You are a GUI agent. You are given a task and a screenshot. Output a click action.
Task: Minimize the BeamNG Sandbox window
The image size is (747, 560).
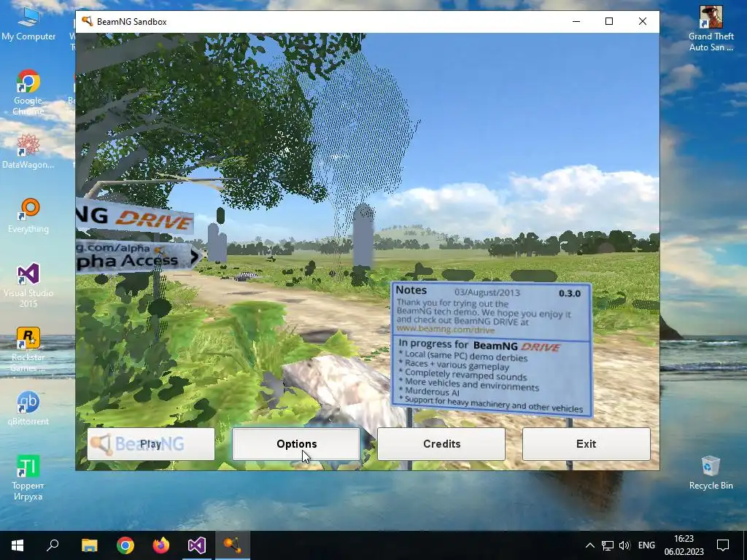(576, 21)
